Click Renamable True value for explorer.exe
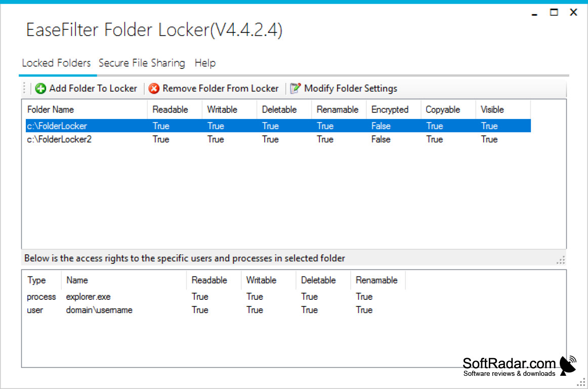This screenshot has height=389, width=588. pos(364,297)
